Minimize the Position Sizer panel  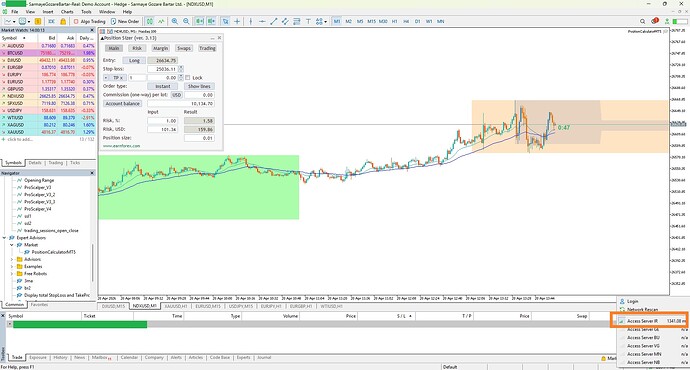(x=212, y=38)
